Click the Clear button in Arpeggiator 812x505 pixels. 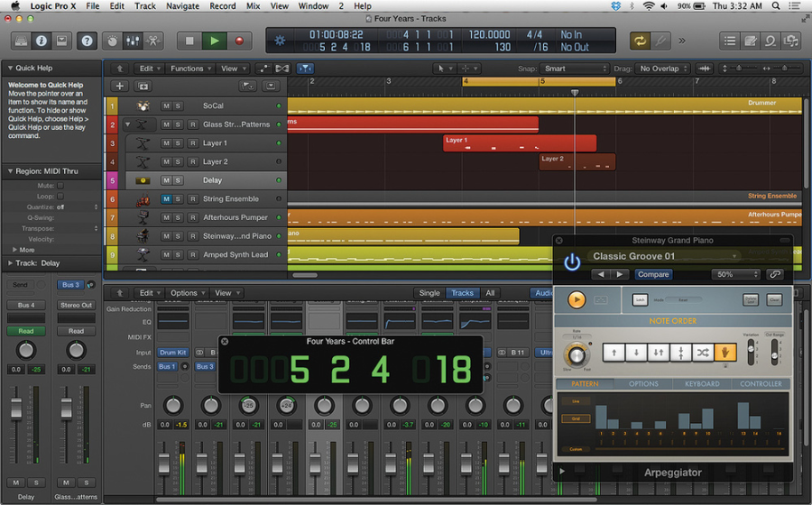click(774, 299)
